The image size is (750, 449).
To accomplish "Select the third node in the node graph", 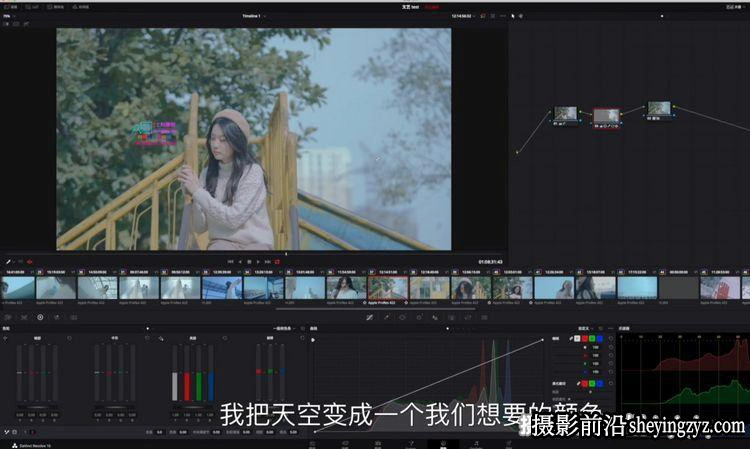I will pos(659,108).
